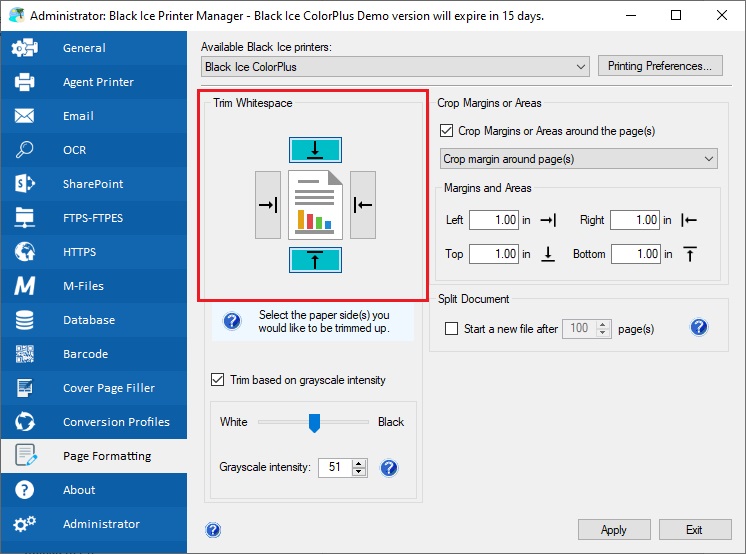Toggle trim top side button
Viewport: 746px width, 554px height.
point(315,150)
